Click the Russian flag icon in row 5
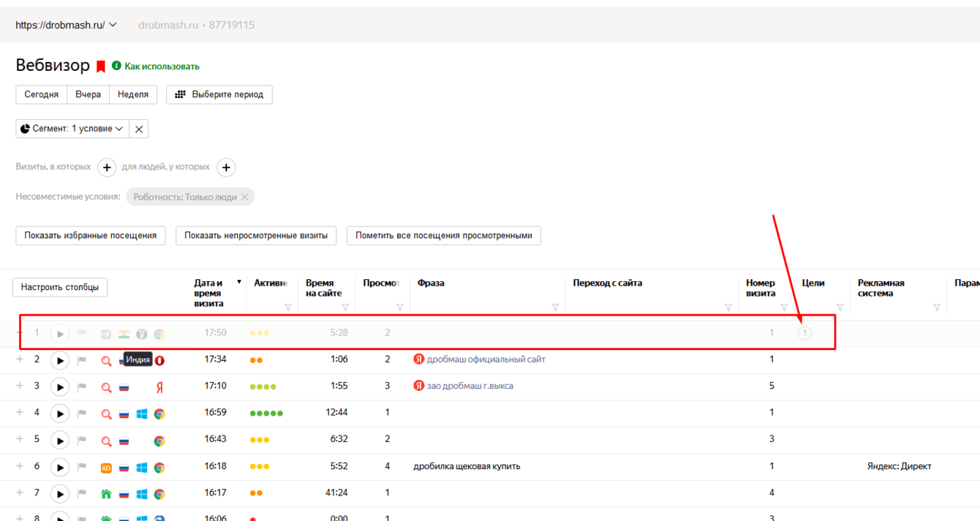 [x=124, y=441]
